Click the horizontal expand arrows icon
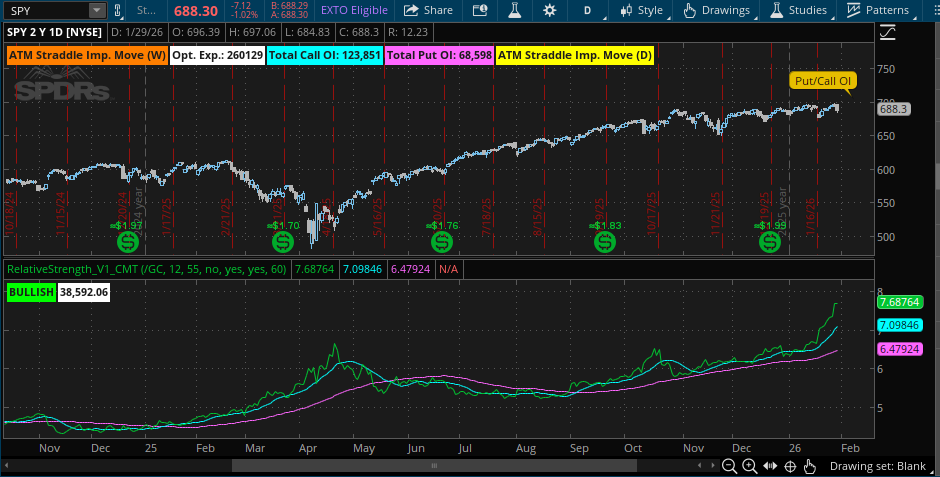This screenshot has height=477, width=940. pyautogui.click(x=770, y=466)
